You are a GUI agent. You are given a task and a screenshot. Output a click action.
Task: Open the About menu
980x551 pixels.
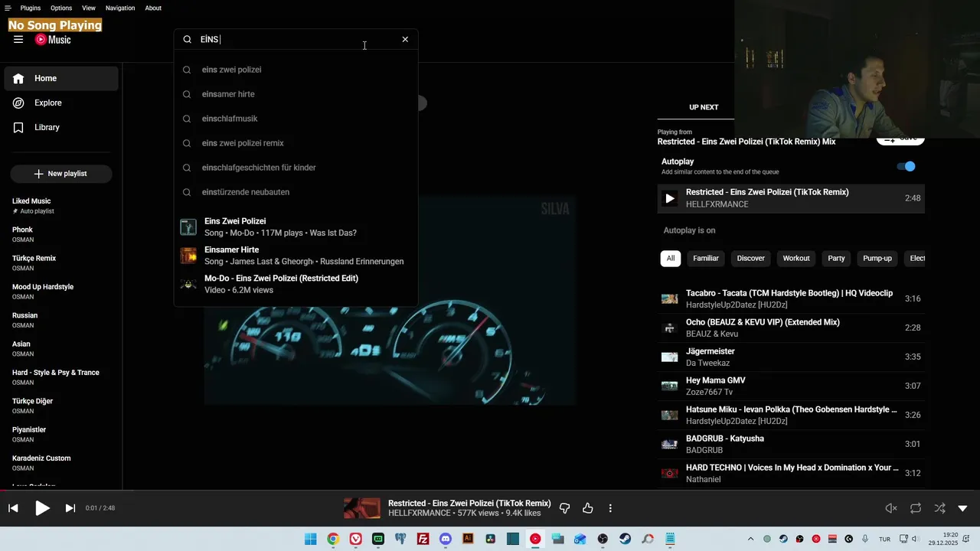[x=153, y=8]
